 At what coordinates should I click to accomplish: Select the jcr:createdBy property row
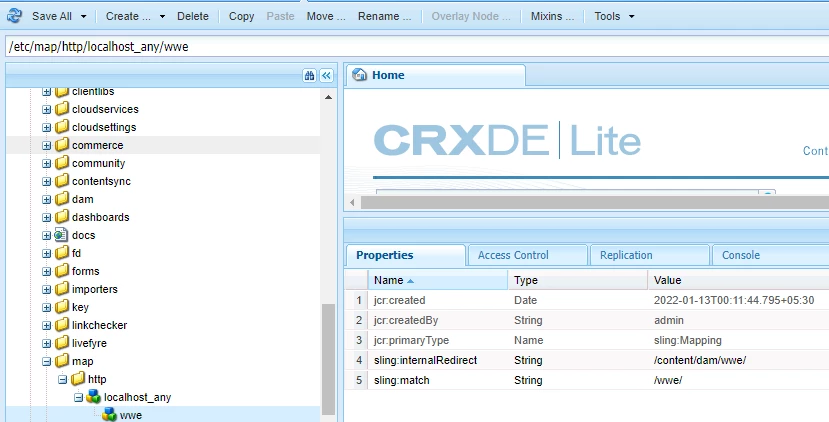pyautogui.click(x=587, y=320)
